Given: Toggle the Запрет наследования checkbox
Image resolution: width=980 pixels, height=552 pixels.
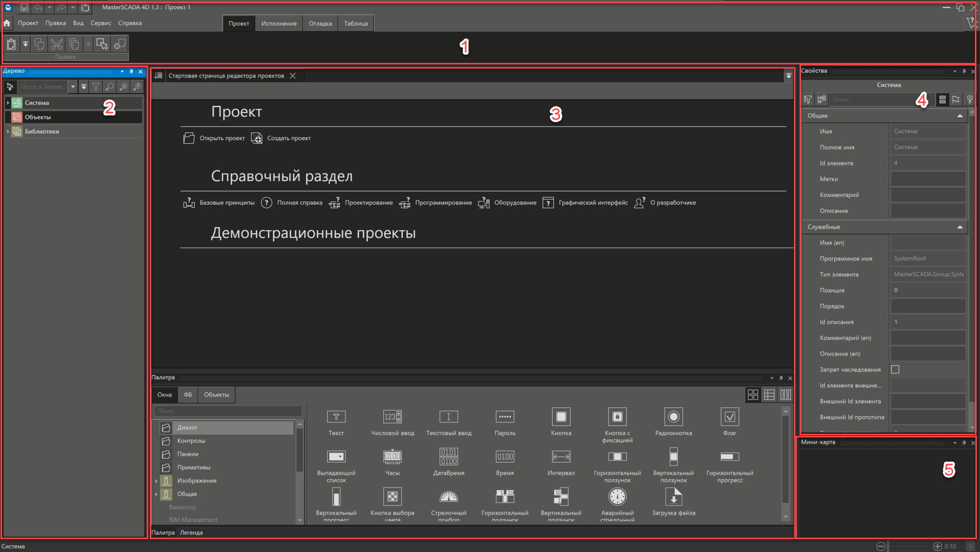Looking at the screenshot, I should click(x=895, y=369).
